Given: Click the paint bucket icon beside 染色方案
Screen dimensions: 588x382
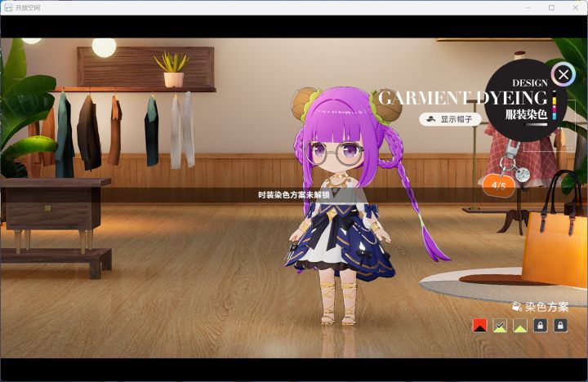Looking at the screenshot, I should (517, 307).
